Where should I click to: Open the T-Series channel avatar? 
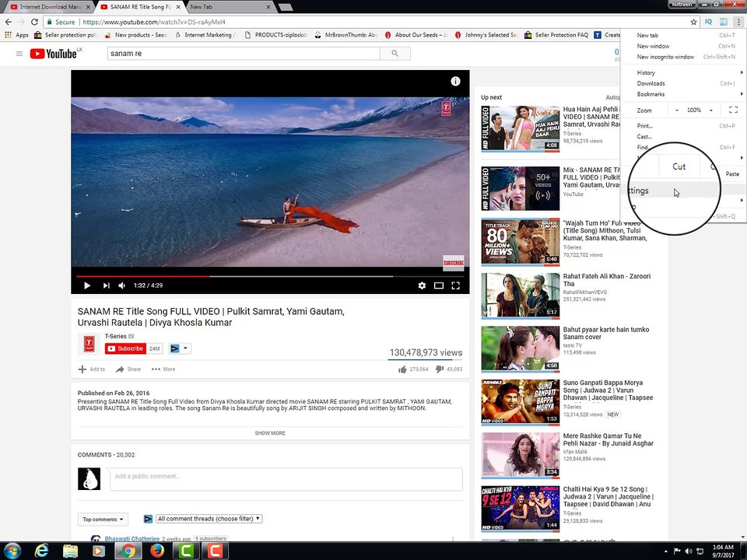[x=89, y=344]
